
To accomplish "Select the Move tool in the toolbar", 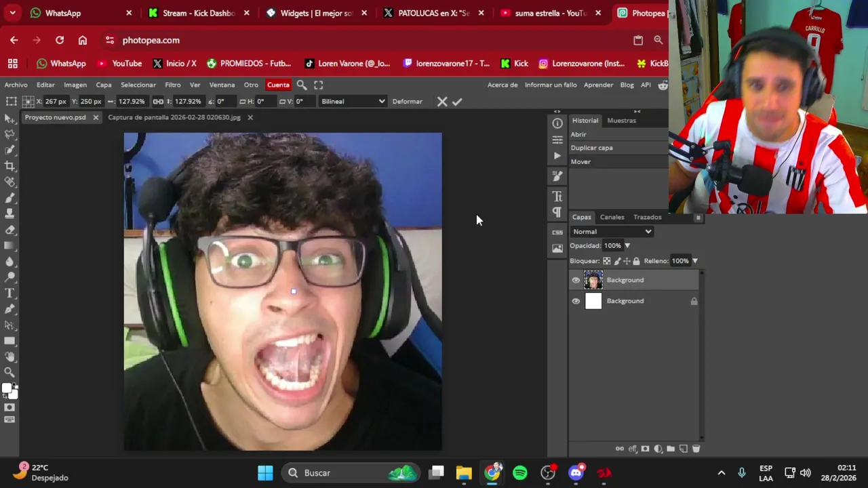I will pyautogui.click(x=9, y=119).
